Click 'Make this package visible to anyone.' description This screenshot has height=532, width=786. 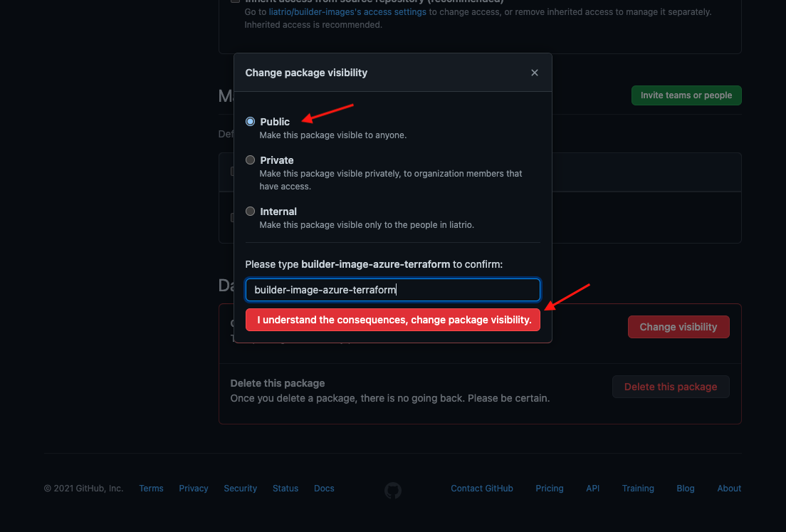pyautogui.click(x=333, y=135)
